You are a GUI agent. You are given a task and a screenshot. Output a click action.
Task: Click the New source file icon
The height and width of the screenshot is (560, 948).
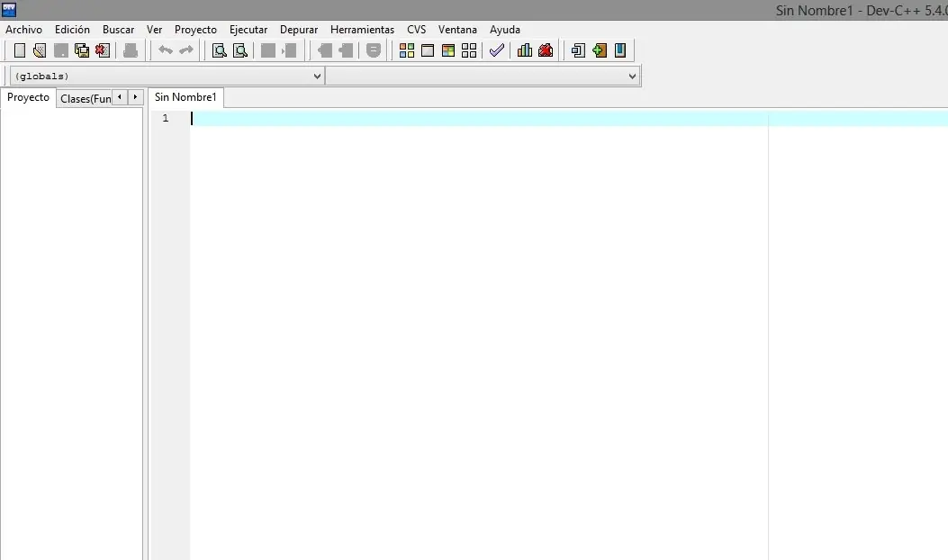click(20, 50)
